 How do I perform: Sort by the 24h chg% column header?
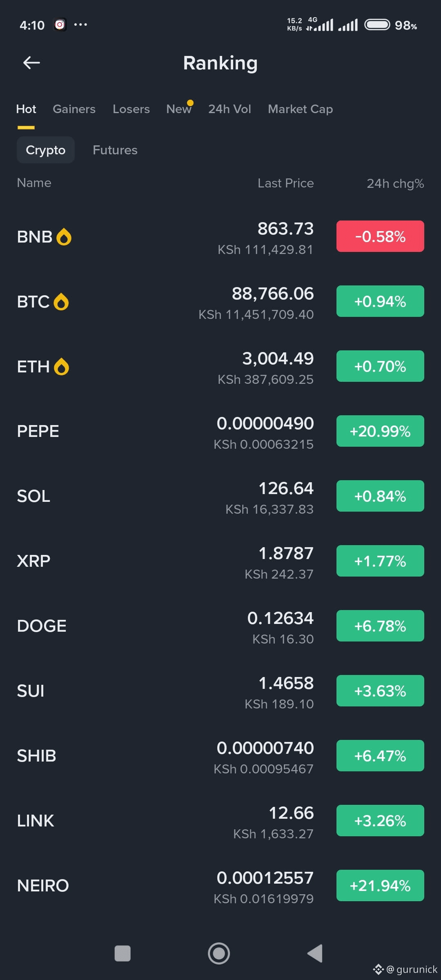pos(395,183)
